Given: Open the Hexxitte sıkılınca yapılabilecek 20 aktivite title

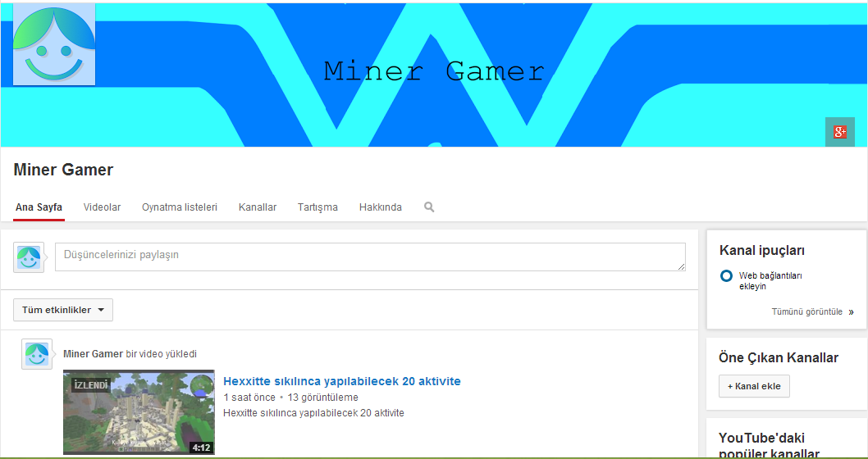Looking at the screenshot, I should [x=342, y=381].
